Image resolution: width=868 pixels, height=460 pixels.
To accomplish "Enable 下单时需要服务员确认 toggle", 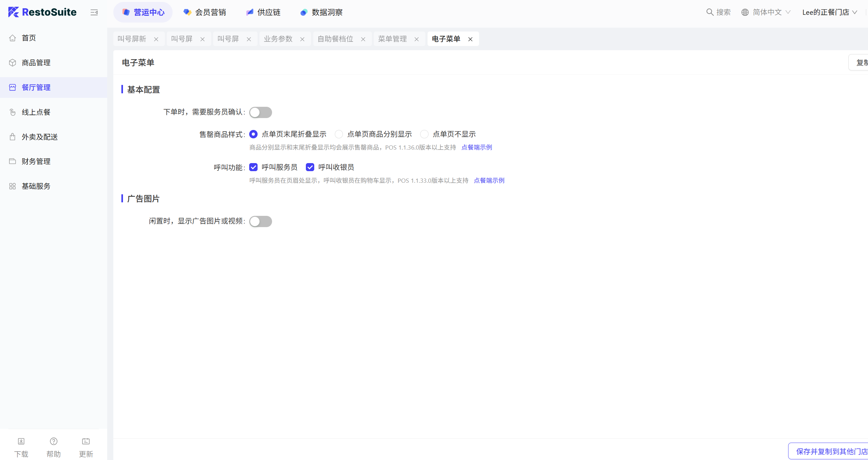I will pyautogui.click(x=260, y=113).
